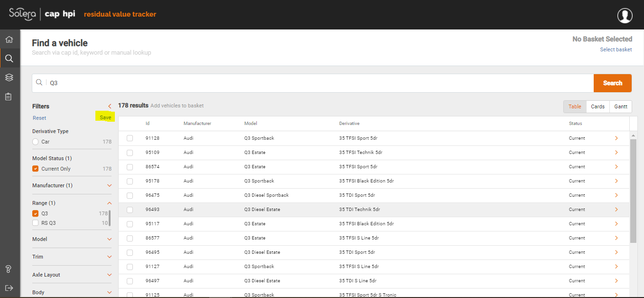Open the Help question mark icon

9,269
